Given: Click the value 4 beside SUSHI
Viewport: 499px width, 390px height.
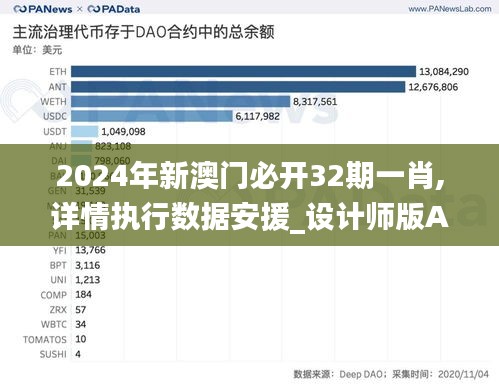Looking at the screenshot, I should point(78,354).
